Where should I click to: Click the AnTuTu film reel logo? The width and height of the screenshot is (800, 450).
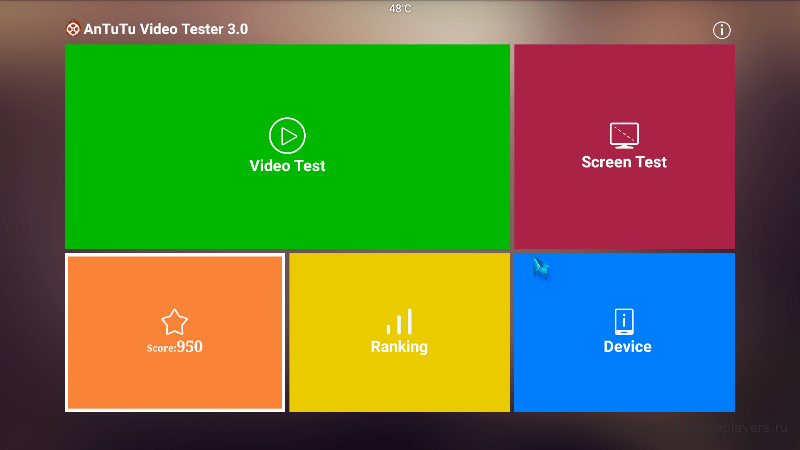coord(73,29)
